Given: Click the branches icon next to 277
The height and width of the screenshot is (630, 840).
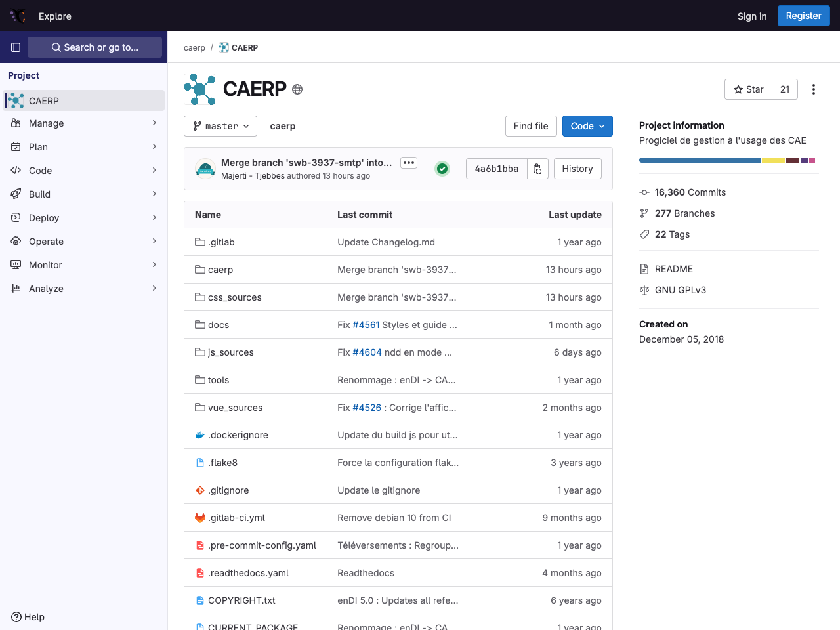Looking at the screenshot, I should 644,213.
